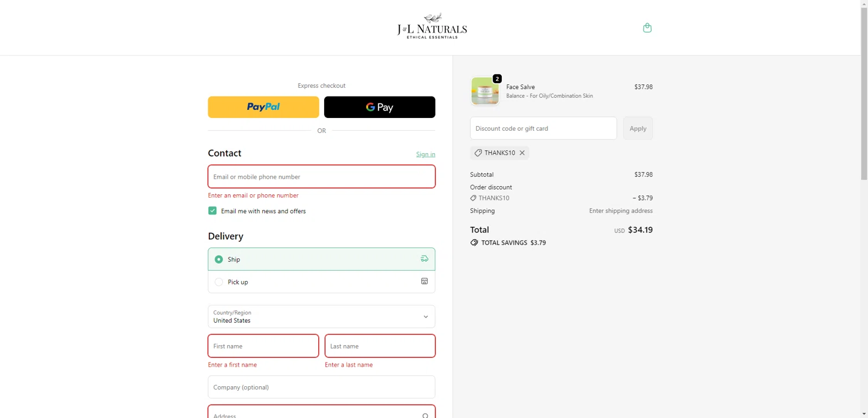Screen dimensions: 868x418
Task: Focus the Email or mobile phone field
Action: click(x=321, y=176)
